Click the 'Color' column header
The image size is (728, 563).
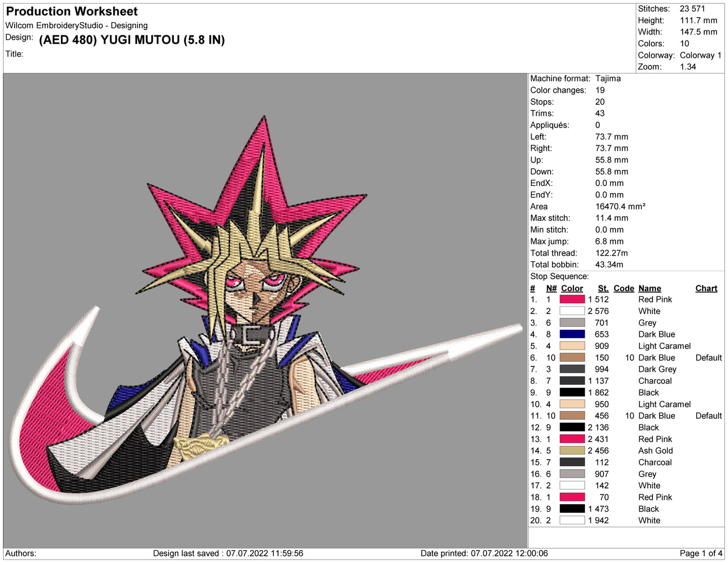(x=572, y=288)
